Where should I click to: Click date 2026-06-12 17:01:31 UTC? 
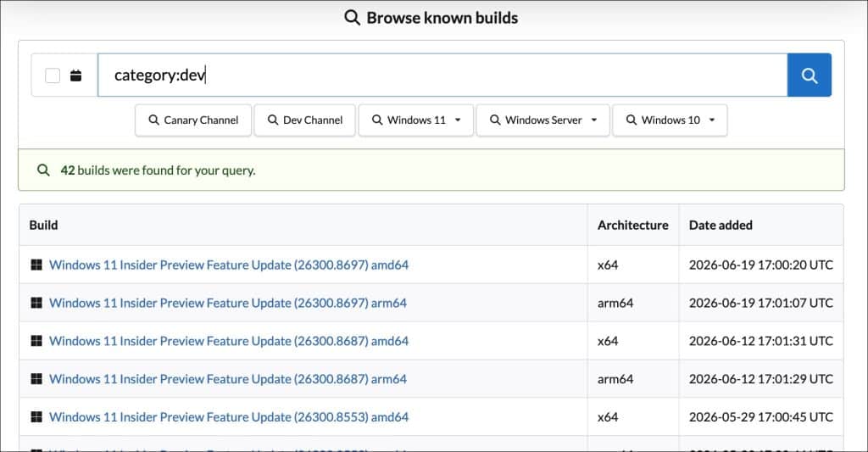[x=760, y=341]
